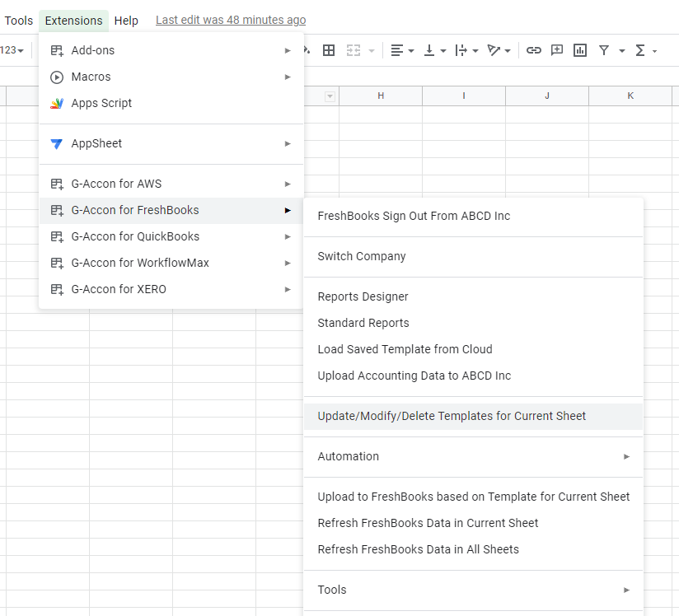Click the Borders icon in the toolbar

click(329, 50)
